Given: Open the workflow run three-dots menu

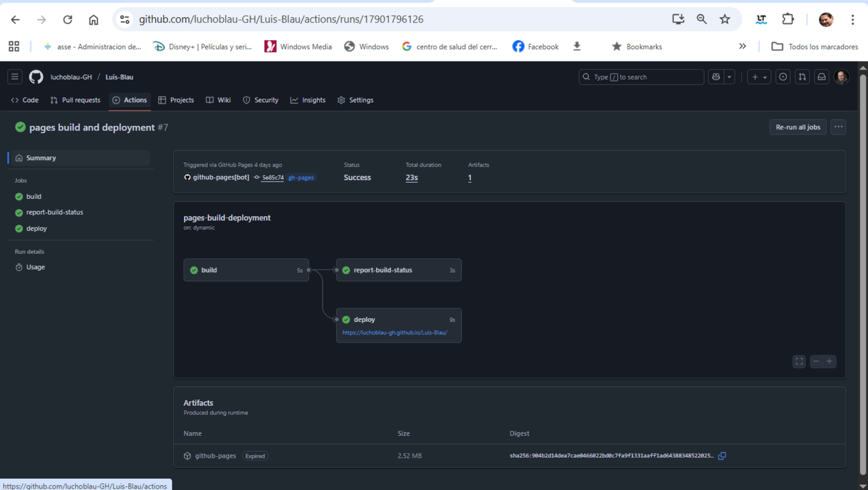Looking at the screenshot, I should coord(838,127).
